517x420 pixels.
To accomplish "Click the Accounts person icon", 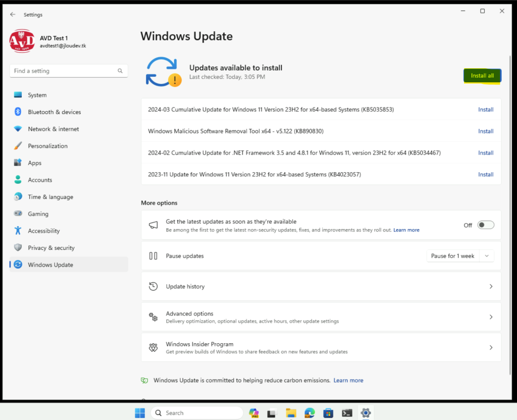I will 18,180.
